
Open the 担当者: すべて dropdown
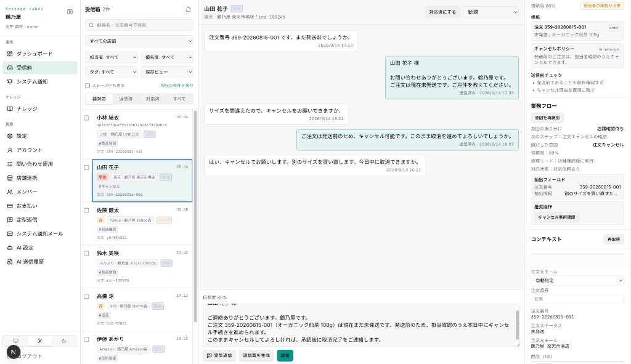click(x=112, y=57)
